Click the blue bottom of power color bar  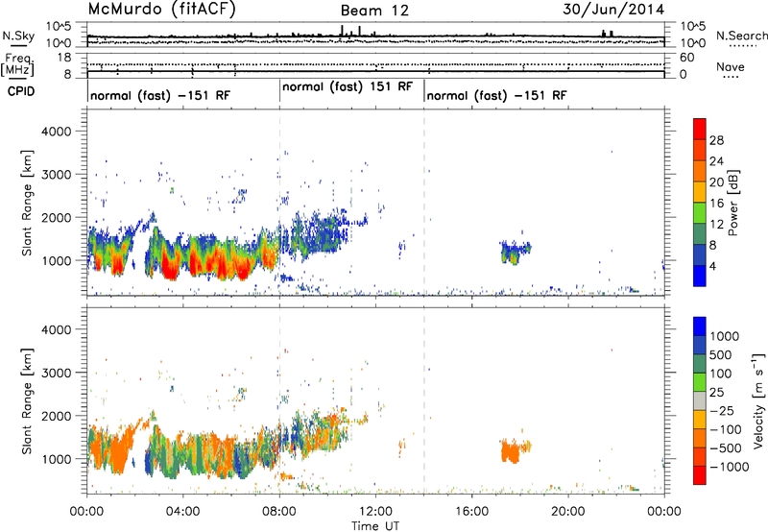pyautogui.click(x=700, y=276)
